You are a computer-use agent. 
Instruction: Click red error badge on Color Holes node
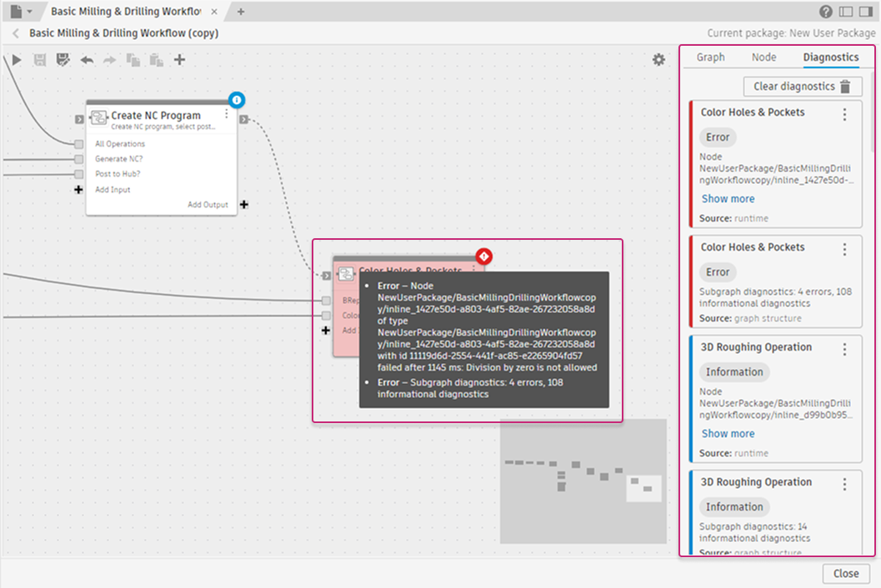[x=483, y=257]
